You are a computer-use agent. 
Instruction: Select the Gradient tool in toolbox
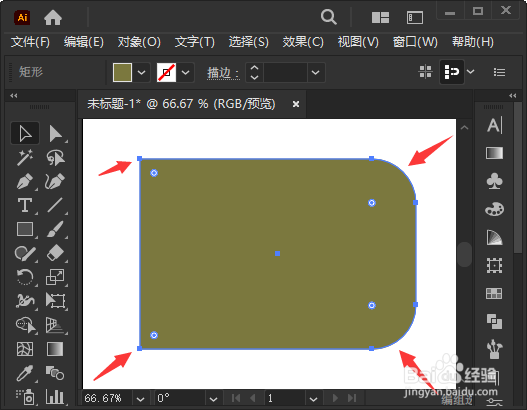click(55, 349)
